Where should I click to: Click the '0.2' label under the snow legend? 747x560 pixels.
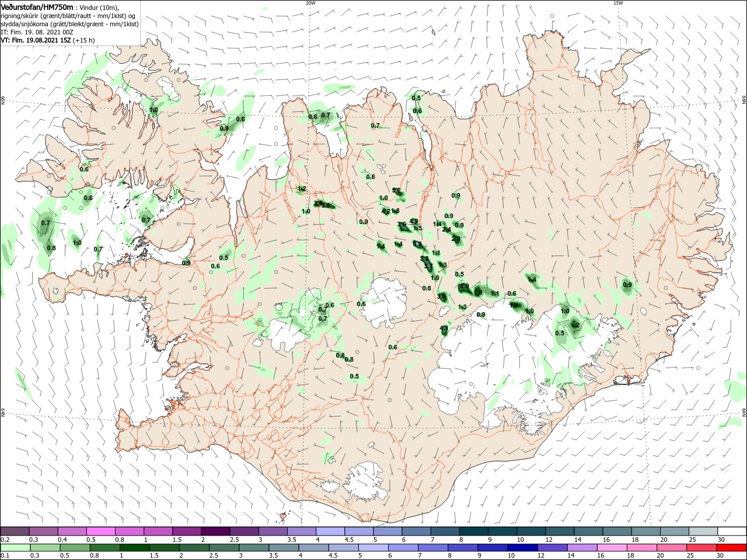pos(5,540)
